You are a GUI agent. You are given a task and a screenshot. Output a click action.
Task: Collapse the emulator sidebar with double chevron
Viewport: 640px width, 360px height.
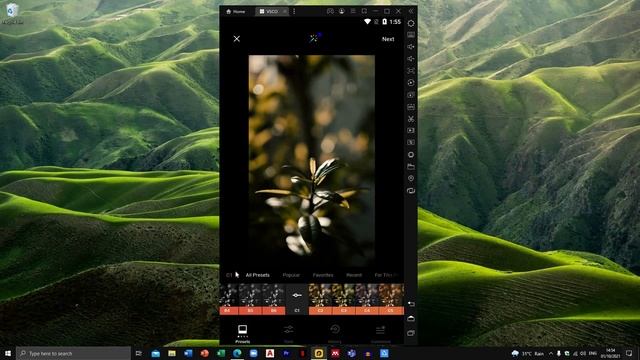[411, 11]
